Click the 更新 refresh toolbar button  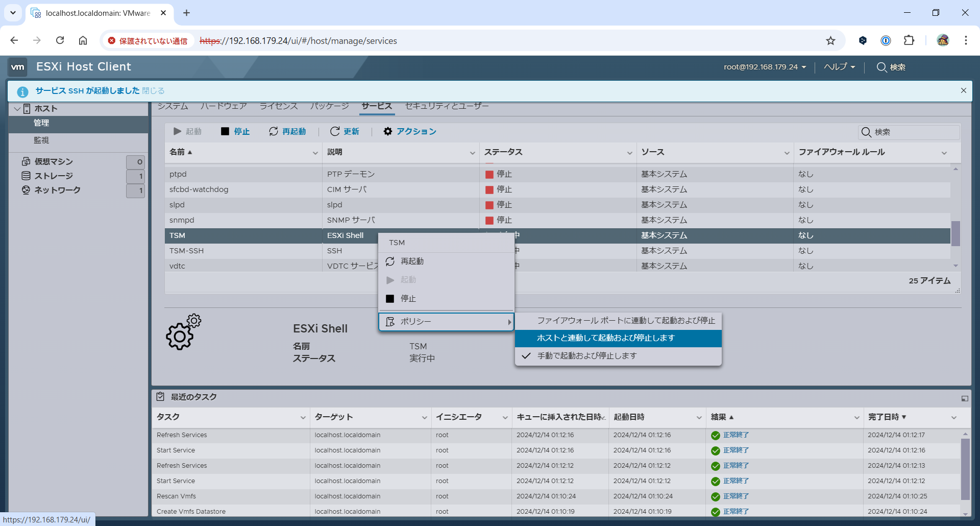345,131
